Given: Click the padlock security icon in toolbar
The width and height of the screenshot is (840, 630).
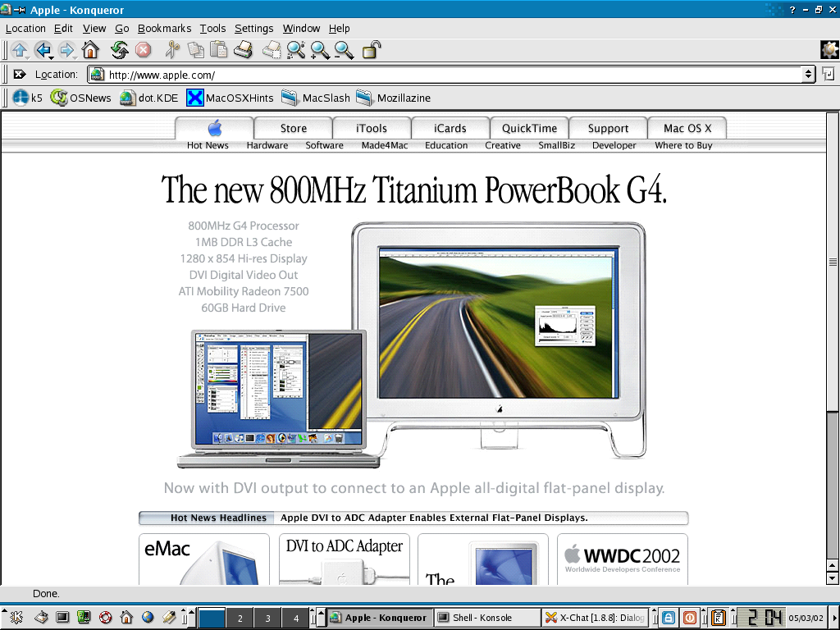Looking at the screenshot, I should click(371, 50).
